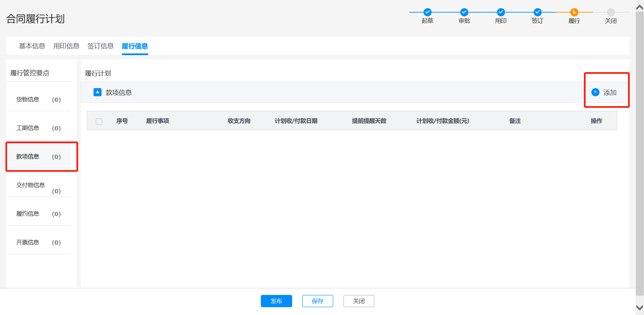644x315 pixels.
Task: Select 货物信息 in the sidebar
Action: [28, 99]
